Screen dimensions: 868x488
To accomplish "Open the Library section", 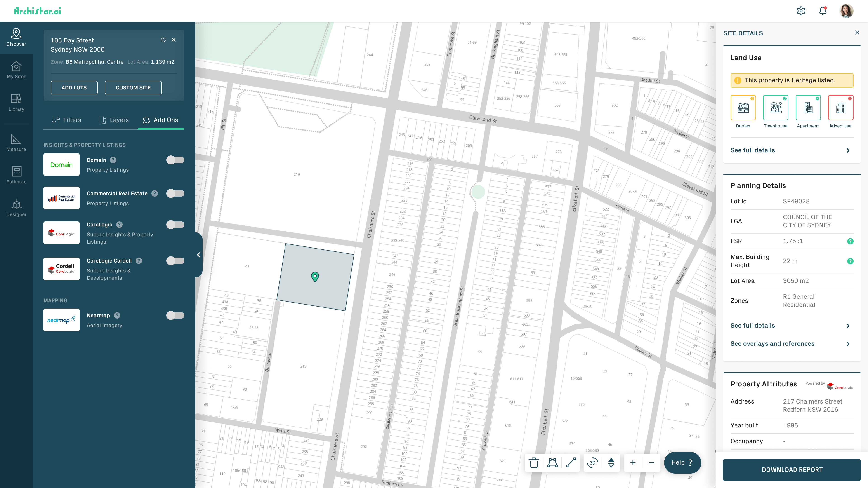I will coord(16,103).
